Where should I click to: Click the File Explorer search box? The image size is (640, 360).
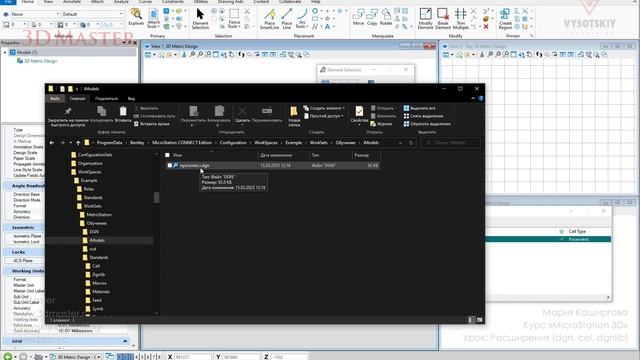pos(451,143)
